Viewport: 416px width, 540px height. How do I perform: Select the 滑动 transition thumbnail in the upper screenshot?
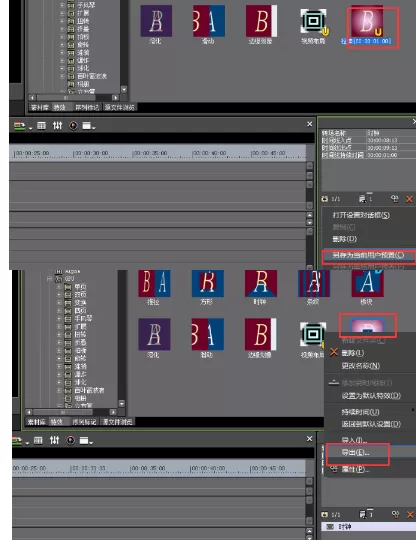[209, 21]
